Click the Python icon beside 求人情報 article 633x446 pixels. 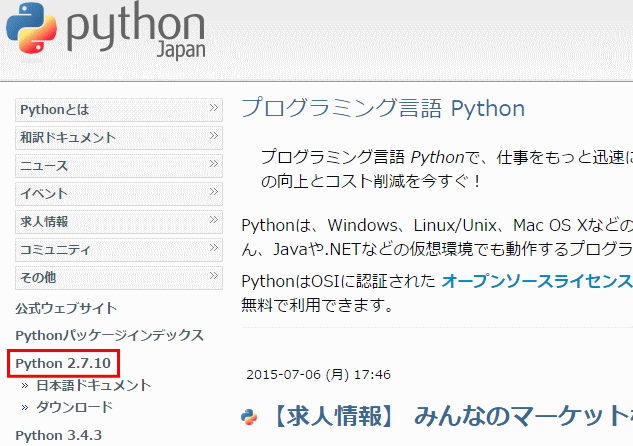249,417
